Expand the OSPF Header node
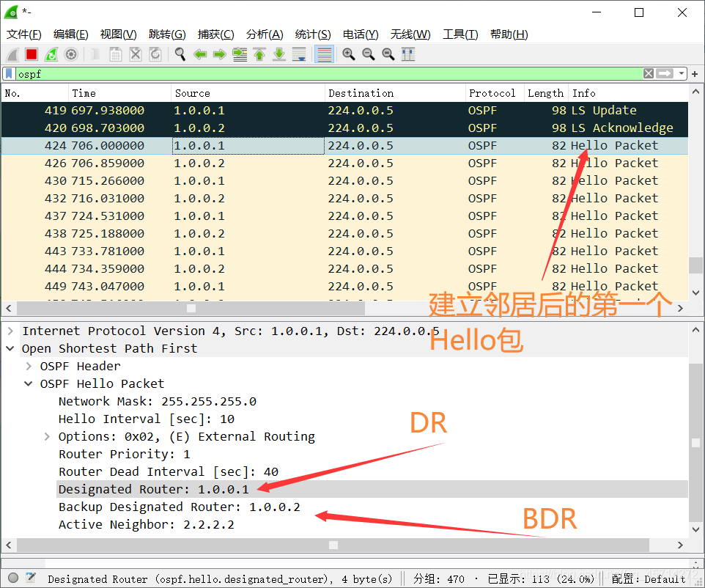This screenshot has width=705, height=588. 29,366
